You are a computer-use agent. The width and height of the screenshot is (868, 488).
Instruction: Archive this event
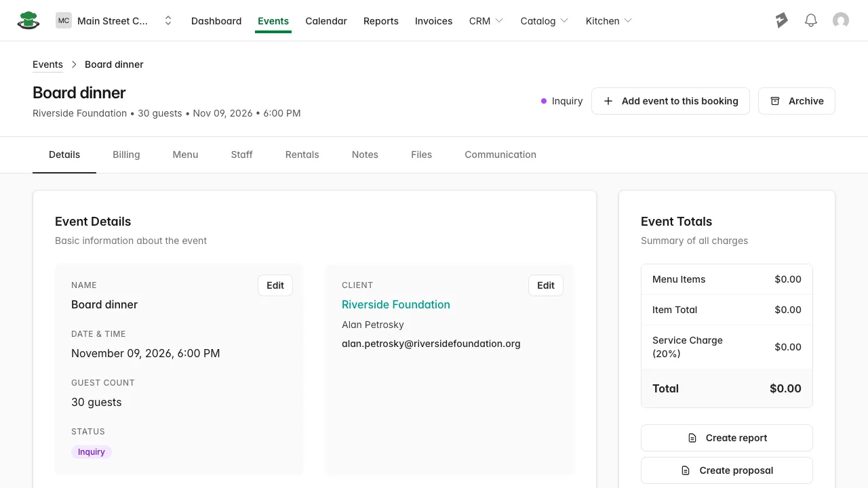pyautogui.click(x=797, y=101)
